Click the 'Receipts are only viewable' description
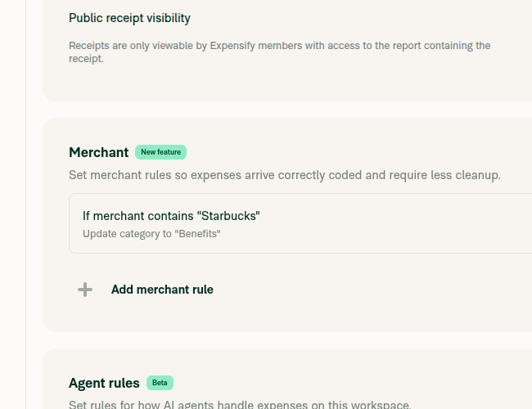Screen dimensions: 532x409 click(x=280, y=52)
